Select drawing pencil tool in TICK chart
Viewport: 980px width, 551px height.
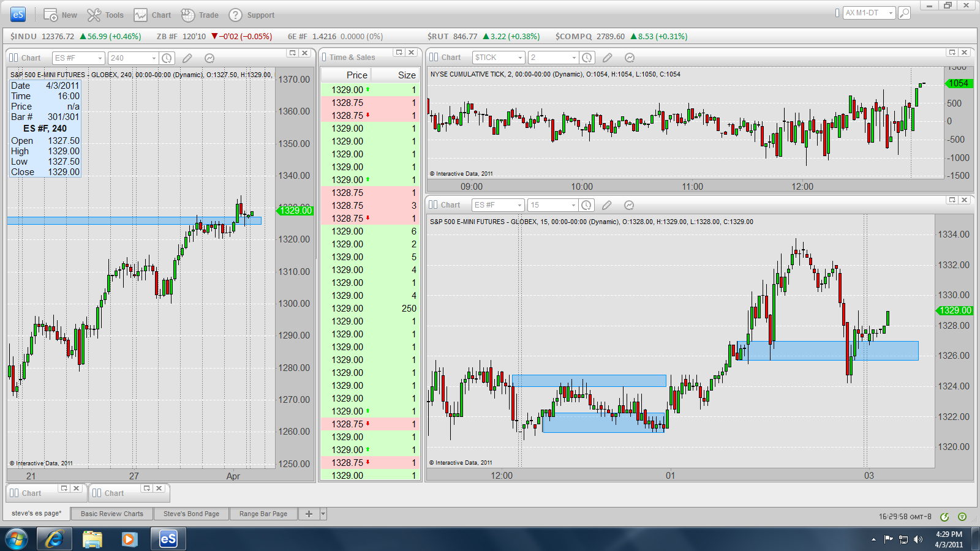coord(608,58)
